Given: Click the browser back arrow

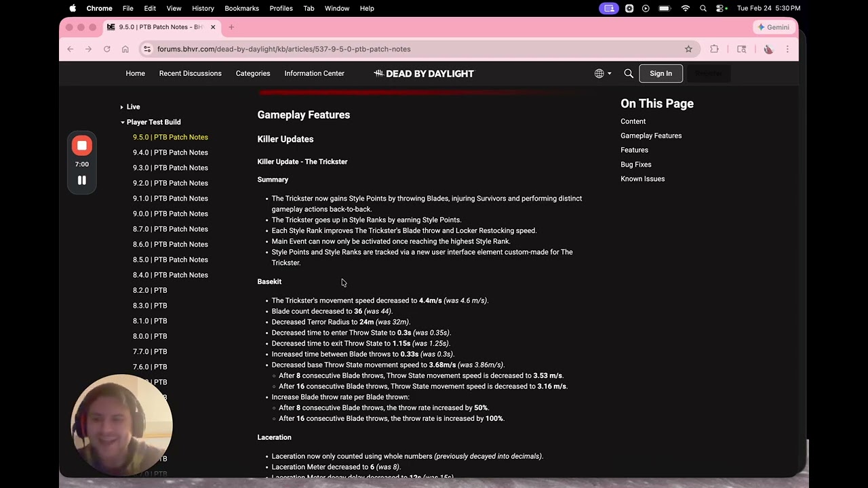Looking at the screenshot, I should click(x=71, y=49).
